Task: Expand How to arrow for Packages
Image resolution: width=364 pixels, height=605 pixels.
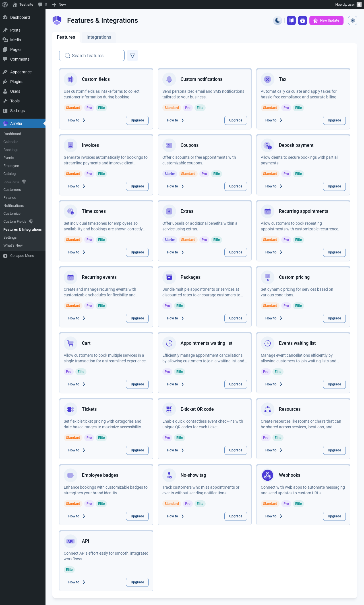Action: pyautogui.click(x=183, y=318)
